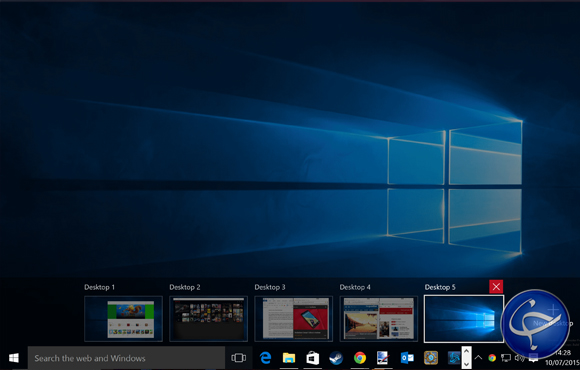Click the Desktop 2 label

[185, 287]
